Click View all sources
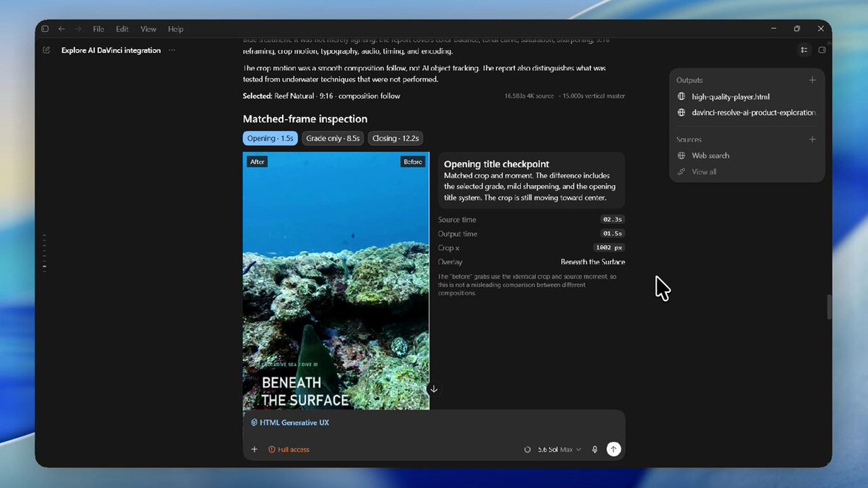Screen dimensions: 868x488 click(x=704, y=172)
